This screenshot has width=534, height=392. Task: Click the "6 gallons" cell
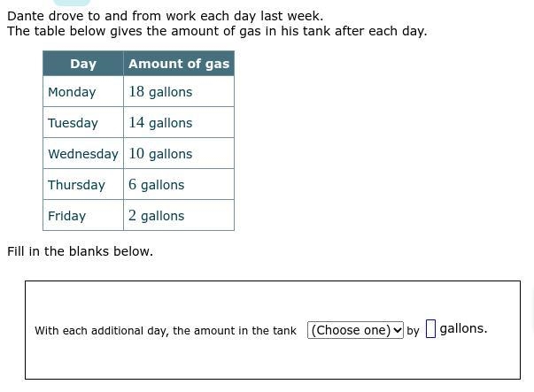pyautogui.click(x=179, y=184)
